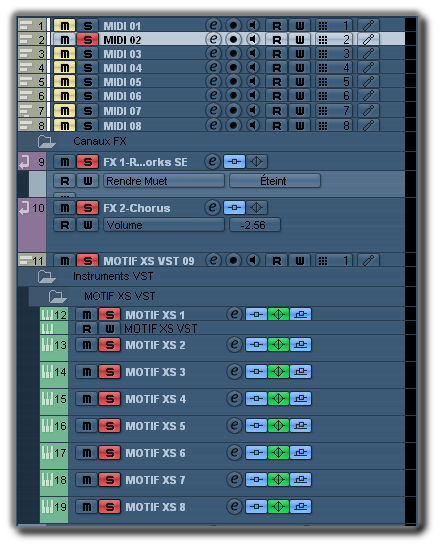
Task: Open edit channel settings for MOTIF XS 8
Action: [x=234, y=507]
